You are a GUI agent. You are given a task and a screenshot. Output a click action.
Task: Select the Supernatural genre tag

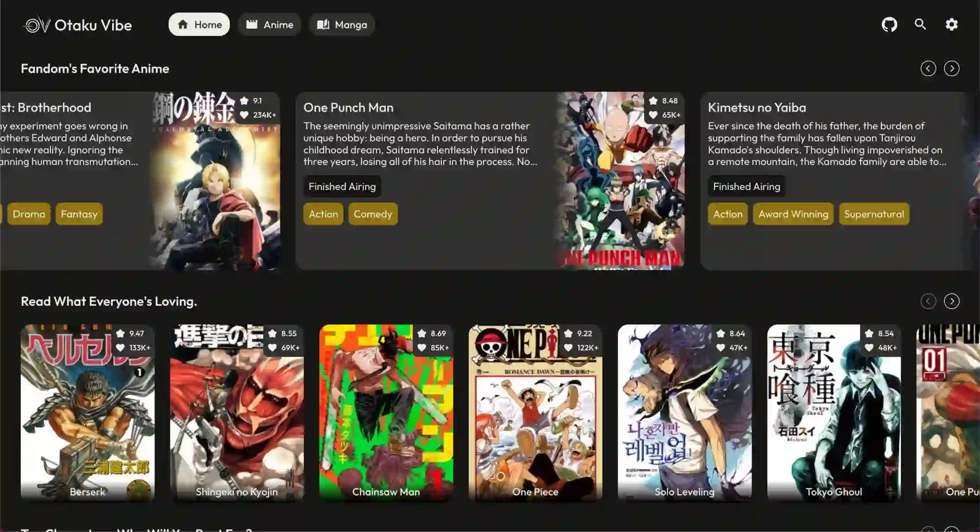(x=874, y=214)
